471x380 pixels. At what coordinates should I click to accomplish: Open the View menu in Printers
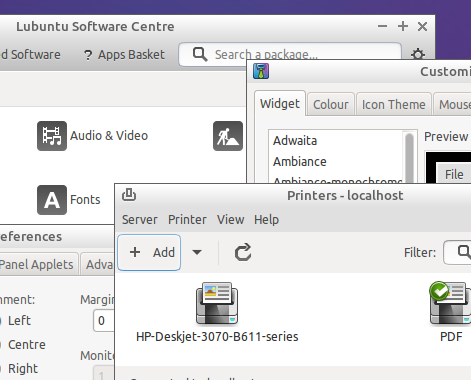click(x=231, y=220)
